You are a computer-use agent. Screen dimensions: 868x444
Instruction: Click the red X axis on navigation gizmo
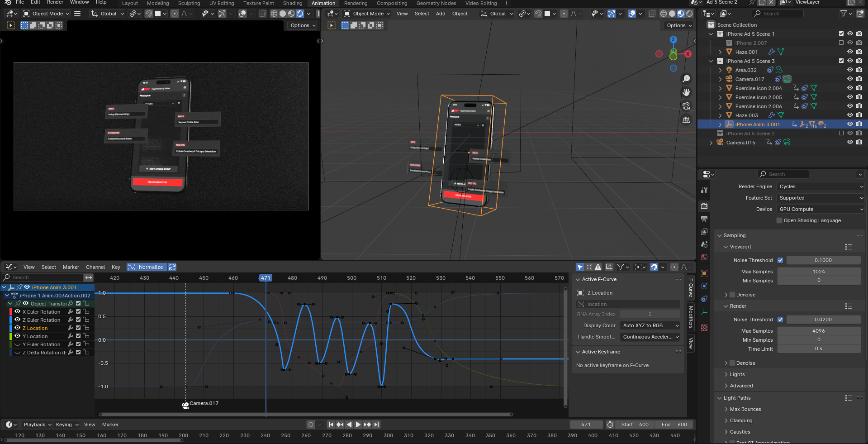click(x=688, y=54)
